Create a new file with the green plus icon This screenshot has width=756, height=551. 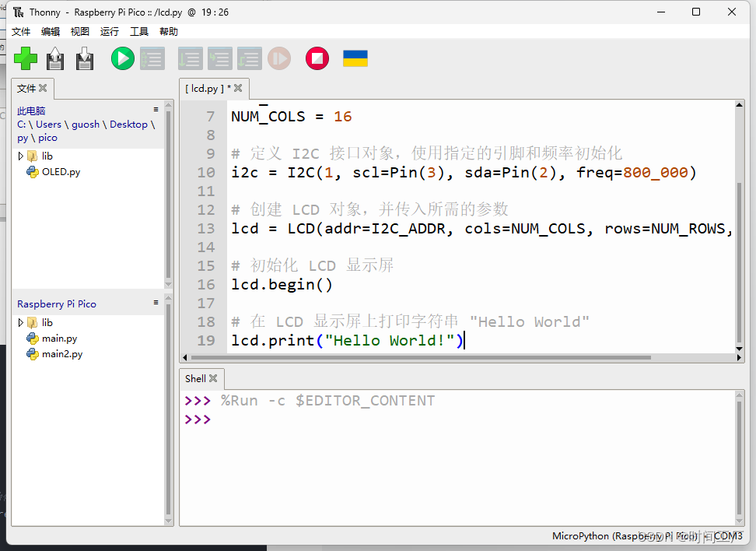coord(26,58)
